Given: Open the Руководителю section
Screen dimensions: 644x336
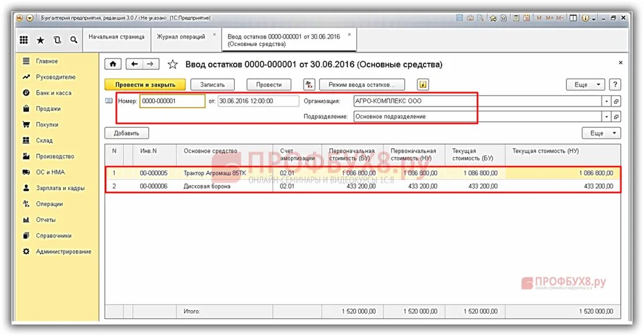Looking at the screenshot, I should tap(55, 77).
